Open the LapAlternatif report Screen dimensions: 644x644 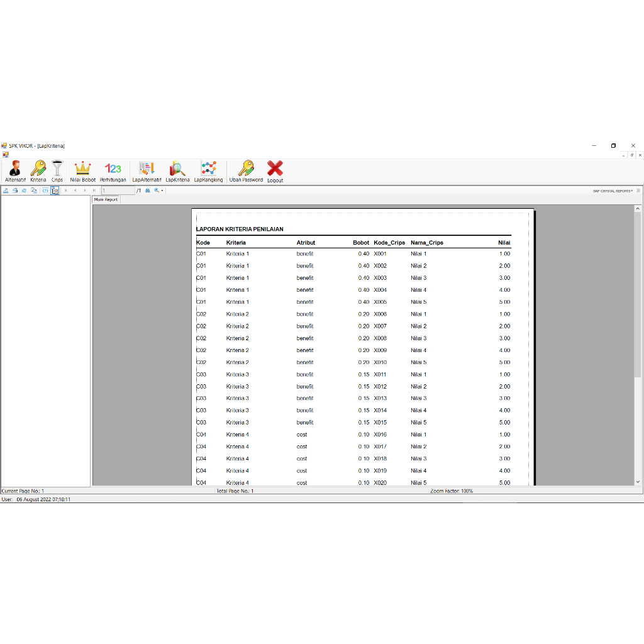147,171
